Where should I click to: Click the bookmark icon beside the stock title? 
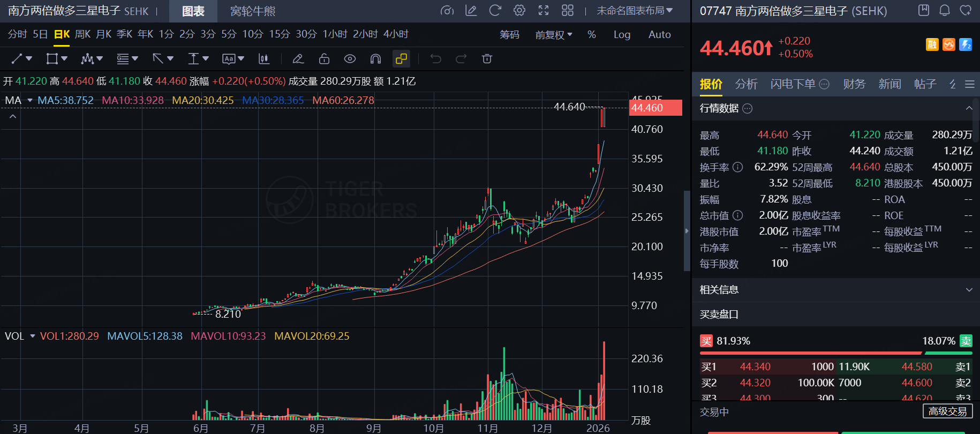click(924, 10)
